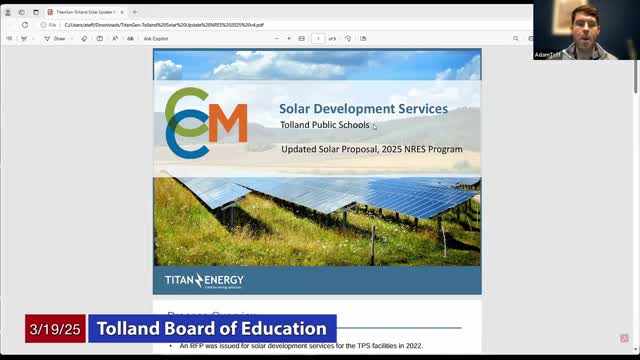Viewport: 640px width, 360px height.
Task: Click the Tolland Public Schools subtitle
Action: tap(324, 125)
